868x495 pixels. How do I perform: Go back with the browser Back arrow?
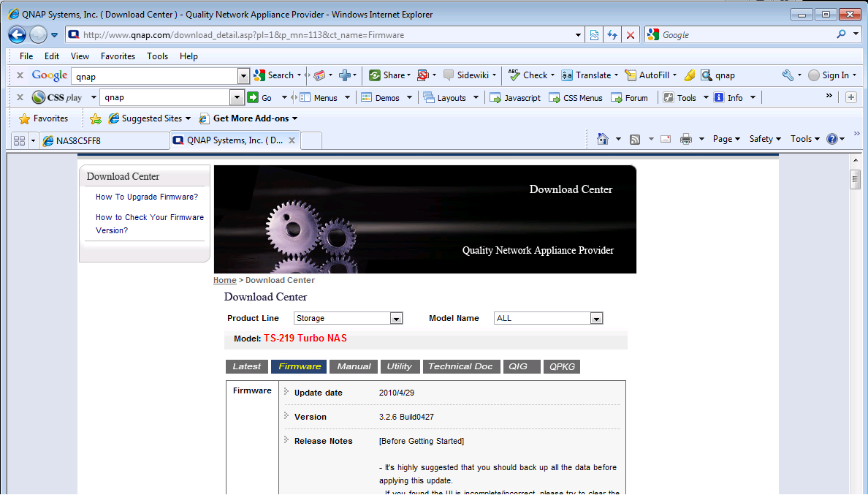tap(17, 35)
